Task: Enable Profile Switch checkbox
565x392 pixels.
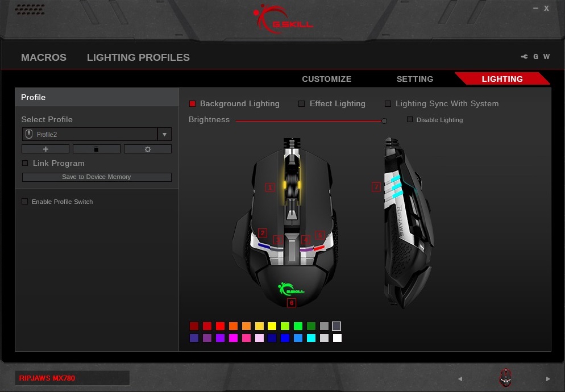Action: 24,202
